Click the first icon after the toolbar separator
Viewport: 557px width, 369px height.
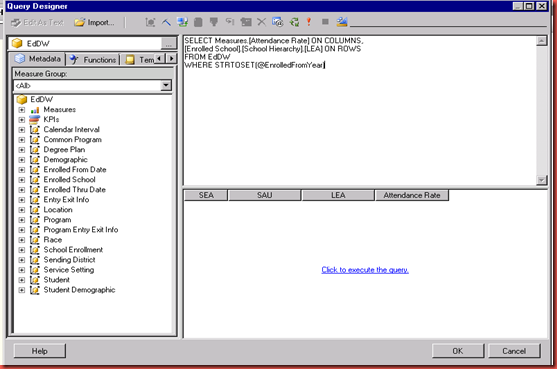(x=150, y=22)
